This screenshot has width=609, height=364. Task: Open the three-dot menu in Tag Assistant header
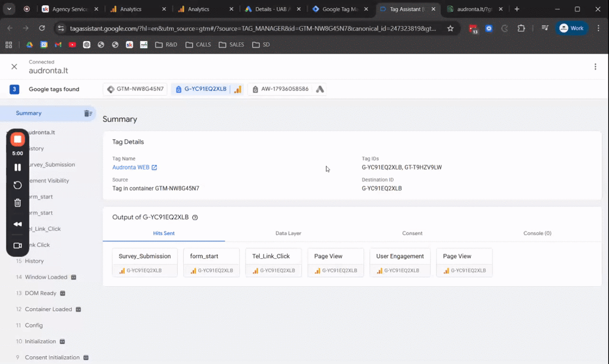pyautogui.click(x=595, y=67)
